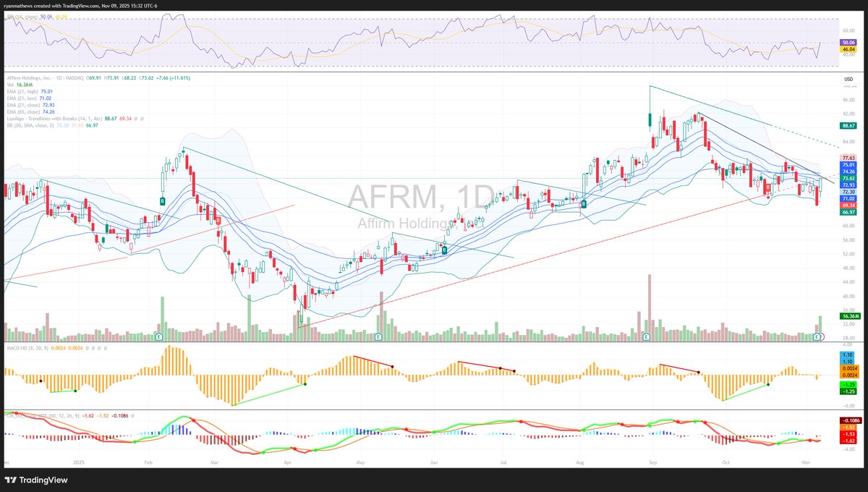Click the 50.06 RSI value label
The width and height of the screenshot is (868, 492).
point(849,43)
